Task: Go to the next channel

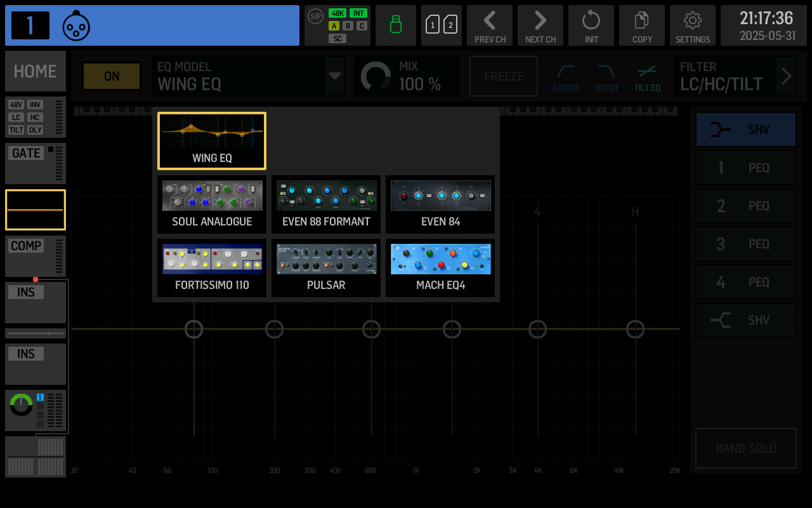Action: point(540,25)
